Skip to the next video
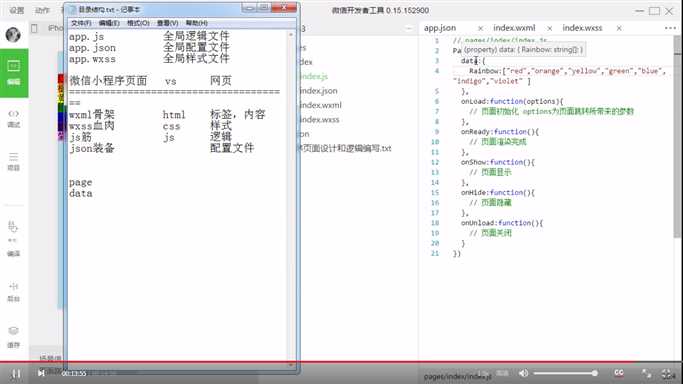 (41, 373)
